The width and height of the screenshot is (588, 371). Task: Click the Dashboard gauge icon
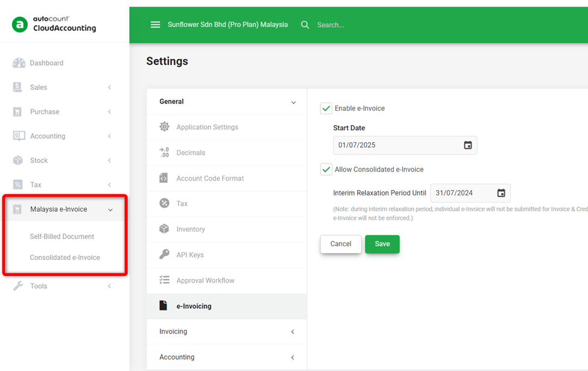click(x=19, y=63)
